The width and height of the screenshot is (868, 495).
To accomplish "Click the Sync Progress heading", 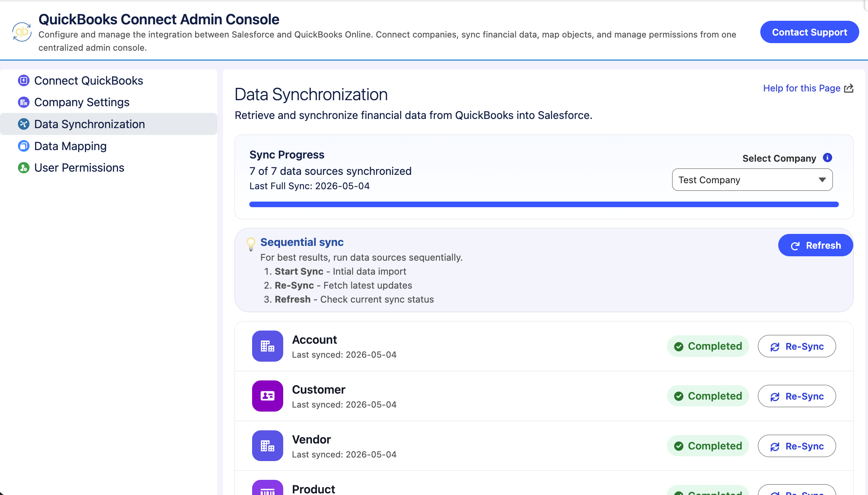I will (287, 154).
